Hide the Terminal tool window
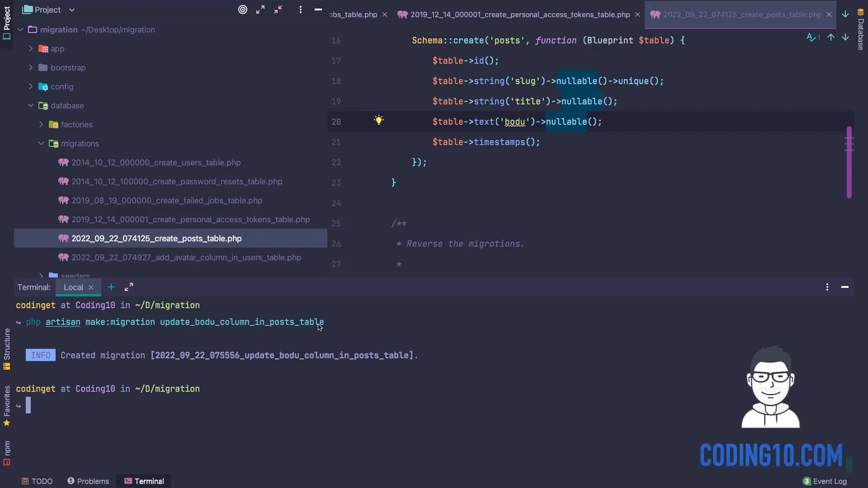 (x=845, y=287)
